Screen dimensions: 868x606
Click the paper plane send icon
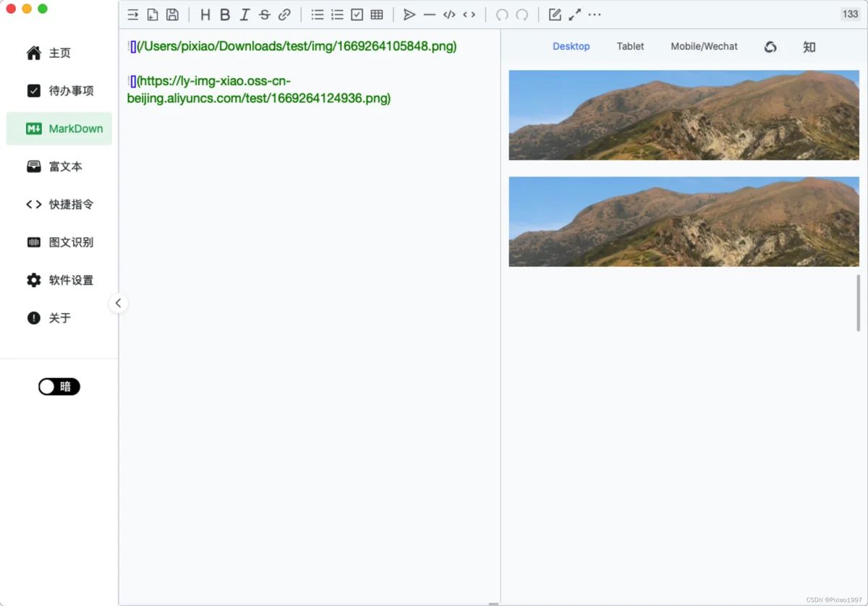click(x=409, y=14)
